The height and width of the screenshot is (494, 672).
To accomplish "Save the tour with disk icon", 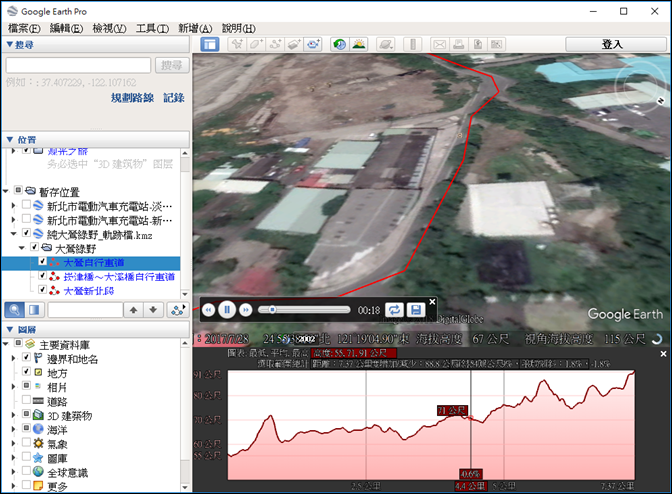I will (415, 310).
